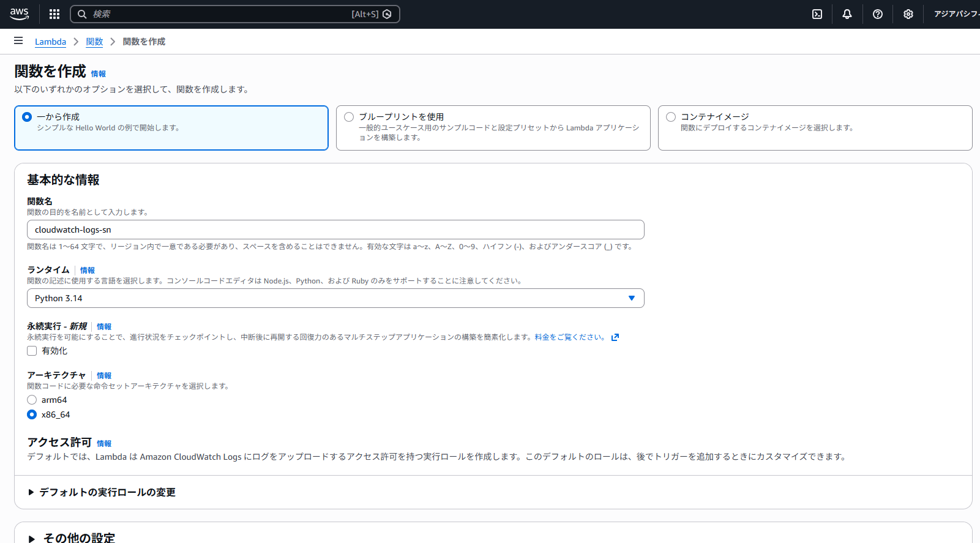Open the AWS services grid menu
Viewport: 980px width, 543px height.
pos(54,14)
